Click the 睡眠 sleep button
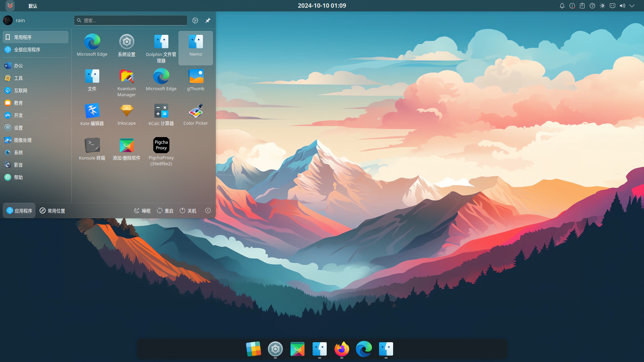 click(143, 211)
